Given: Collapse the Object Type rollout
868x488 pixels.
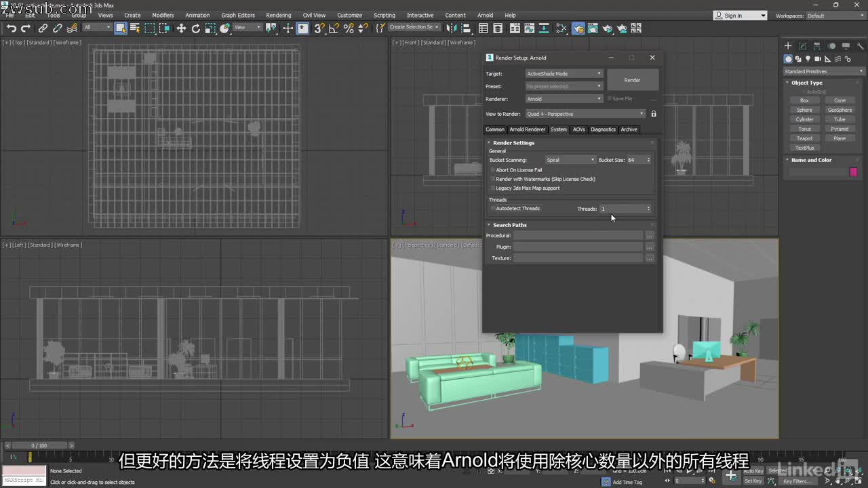Looking at the screenshot, I should [x=806, y=83].
